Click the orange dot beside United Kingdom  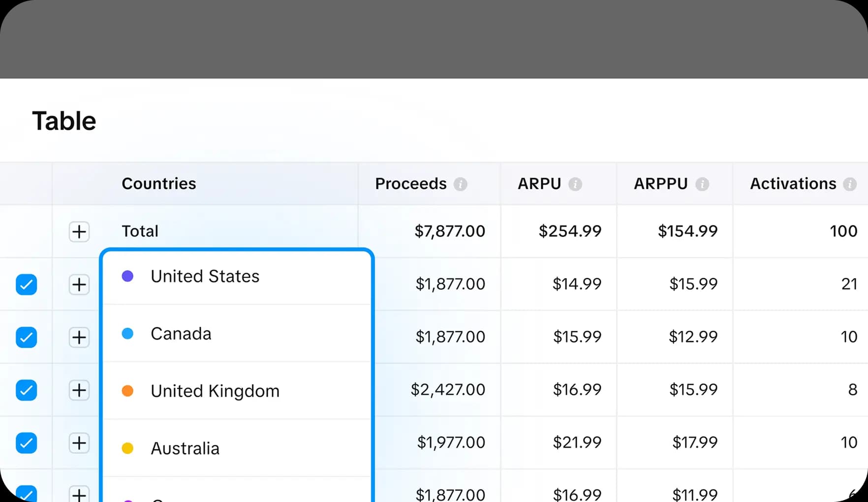pyautogui.click(x=128, y=391)
